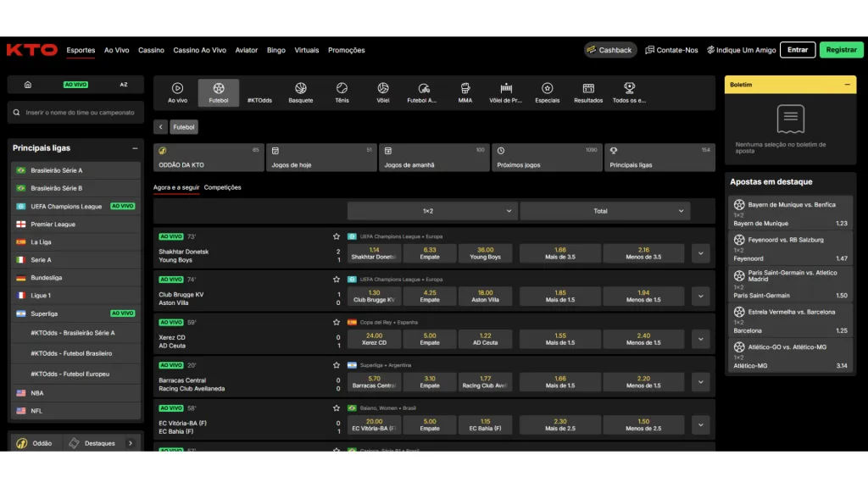
Task: Open the Promoções menu item
Action: click(347, 50)
